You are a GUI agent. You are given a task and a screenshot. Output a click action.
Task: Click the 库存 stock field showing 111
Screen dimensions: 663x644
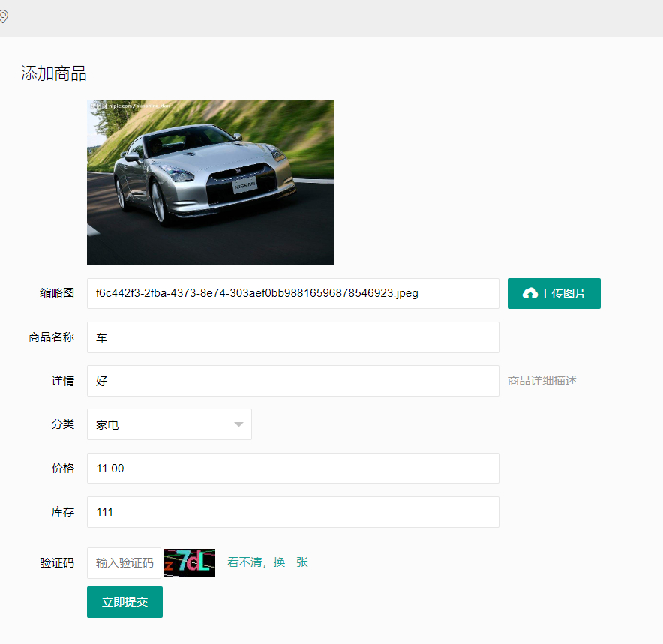pos(292,512)
